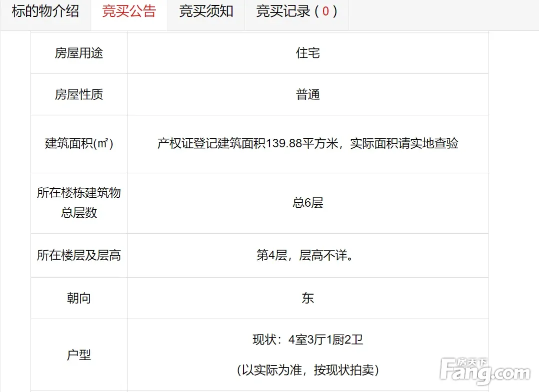Select the 普通 value text

(307, 95)
